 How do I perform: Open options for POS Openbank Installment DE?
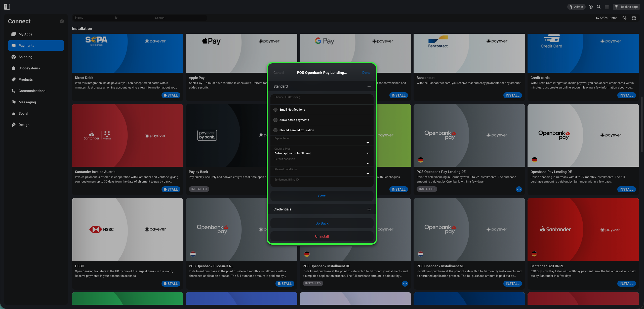tap(405, 284)
